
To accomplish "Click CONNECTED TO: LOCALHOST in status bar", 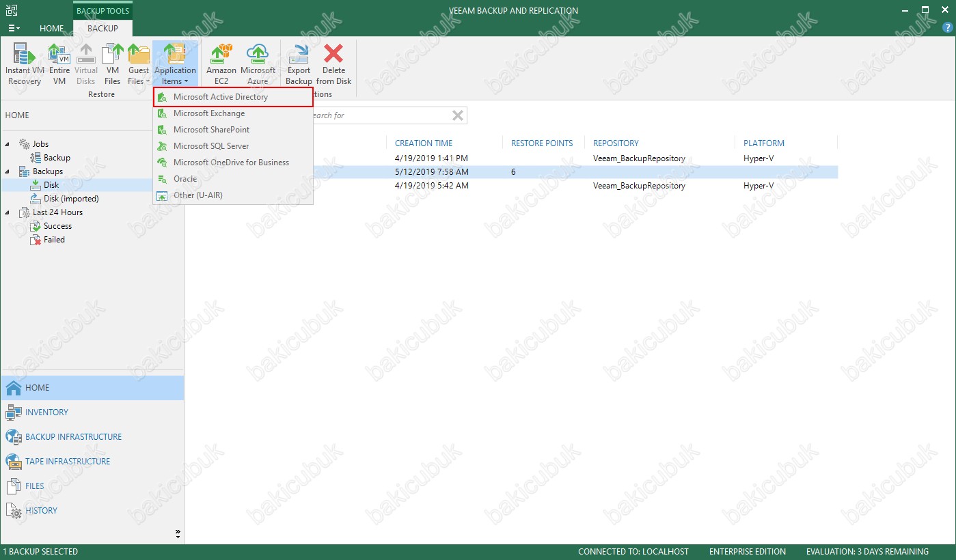I will (633, 552).
